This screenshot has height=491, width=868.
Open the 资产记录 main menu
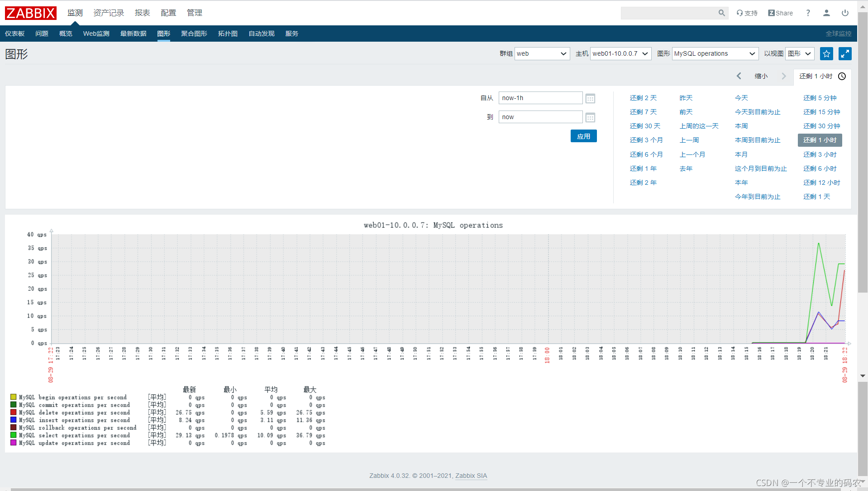click(109, 13)
